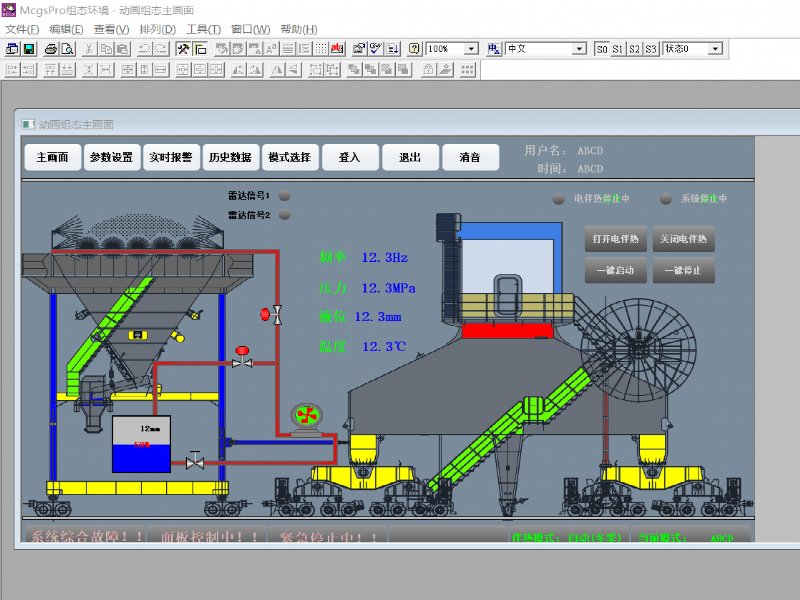The width and height of the screenshot is (800, 600).
Task: Click the help question mark icon
Action: pyautogui.click(x=414, y=49)
